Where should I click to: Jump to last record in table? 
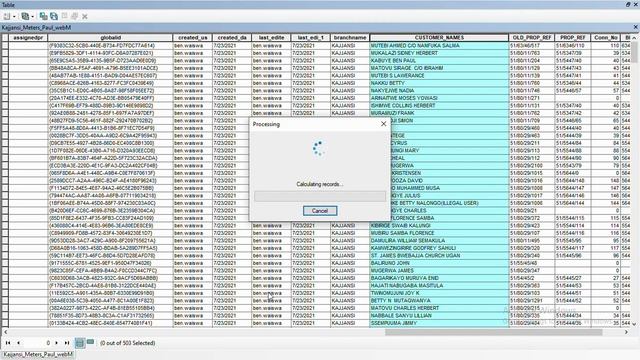pos(67,343)
